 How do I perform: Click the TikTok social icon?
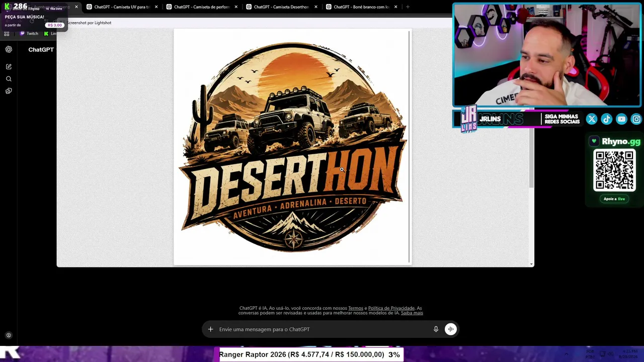607,119
